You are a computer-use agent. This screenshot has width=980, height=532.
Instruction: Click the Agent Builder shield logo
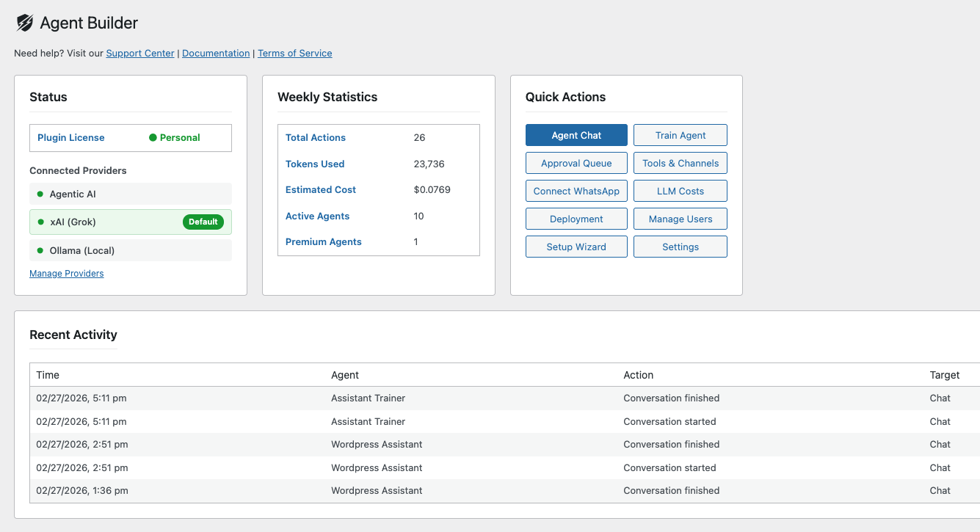[x=23, y=23]
